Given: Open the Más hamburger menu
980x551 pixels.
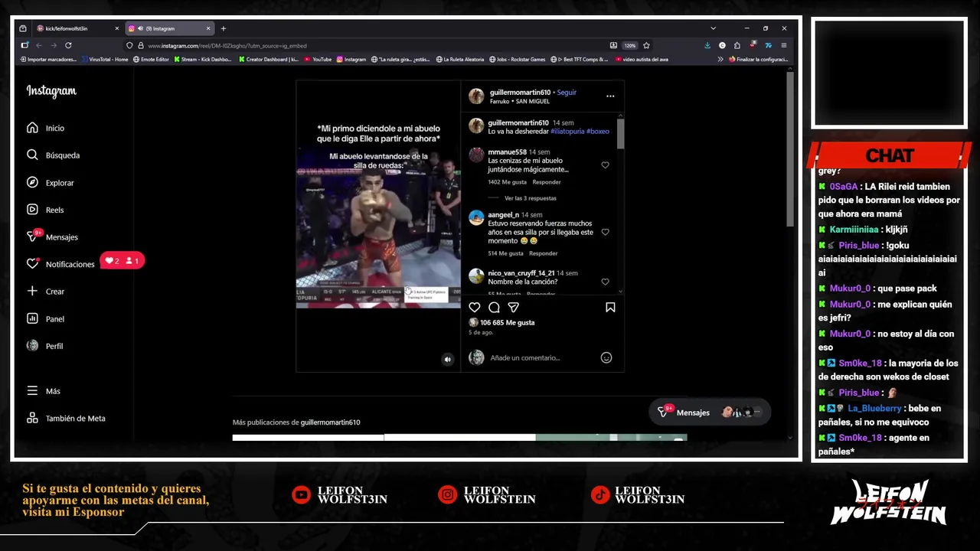Looking at the screenshot, I should point(44,391).
